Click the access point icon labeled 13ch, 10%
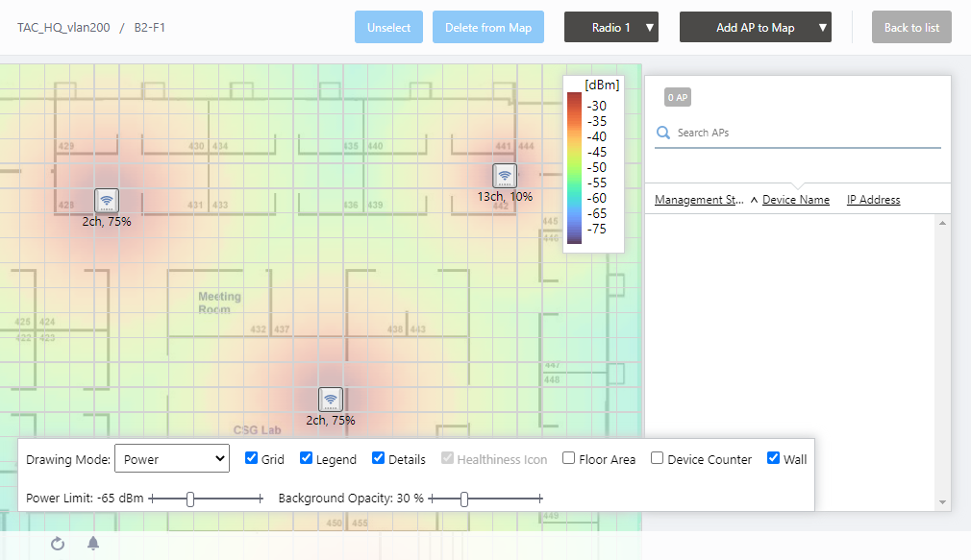The image size is (971, 560). pyautogui.click(x=505, y=175)
